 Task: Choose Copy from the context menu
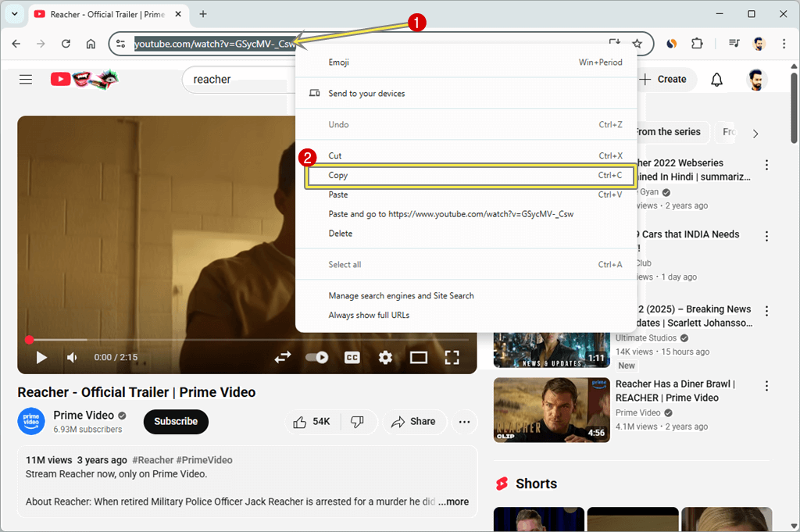tap(470, 176)
